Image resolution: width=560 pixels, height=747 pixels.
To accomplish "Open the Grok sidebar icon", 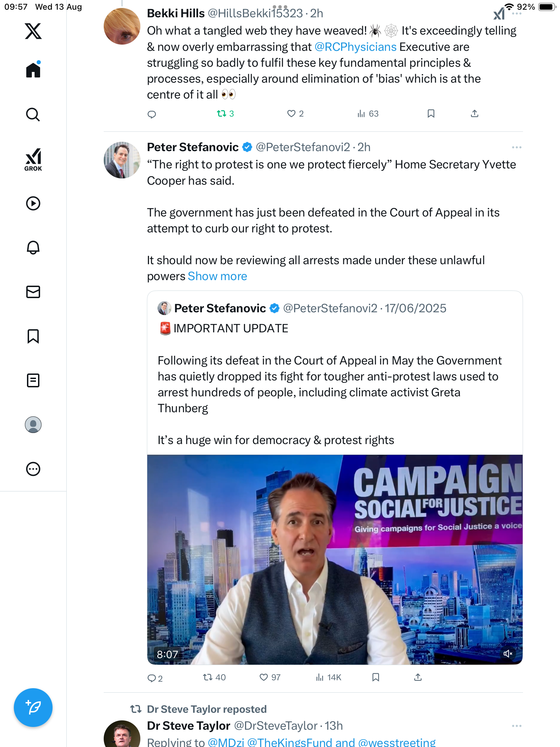I will pos(33,159).
